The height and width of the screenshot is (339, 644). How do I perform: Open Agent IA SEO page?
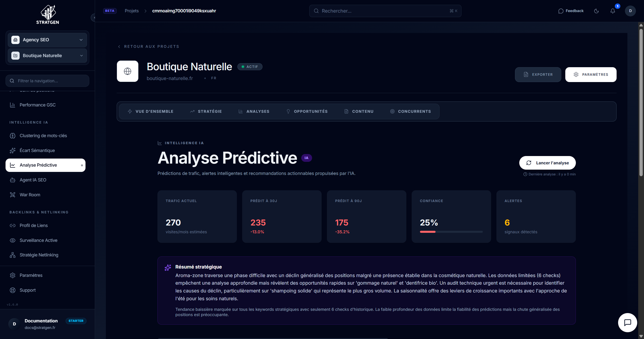(x=33, y=180)
